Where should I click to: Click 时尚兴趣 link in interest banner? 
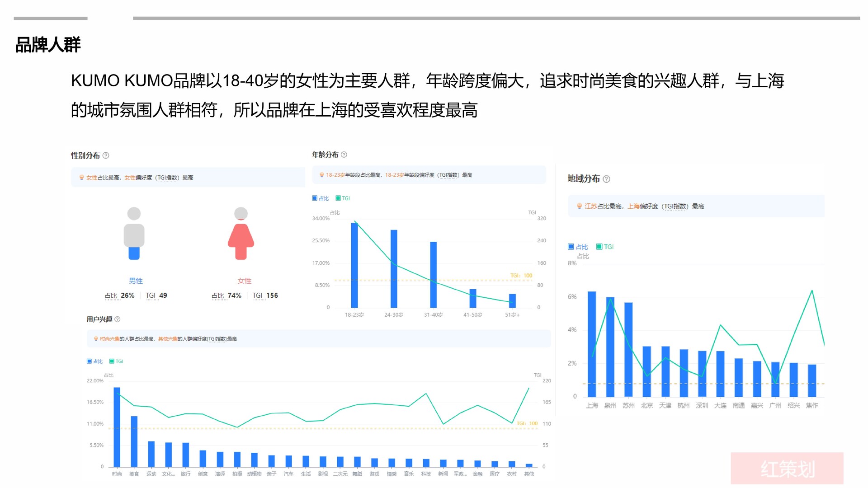coord(110,338)
